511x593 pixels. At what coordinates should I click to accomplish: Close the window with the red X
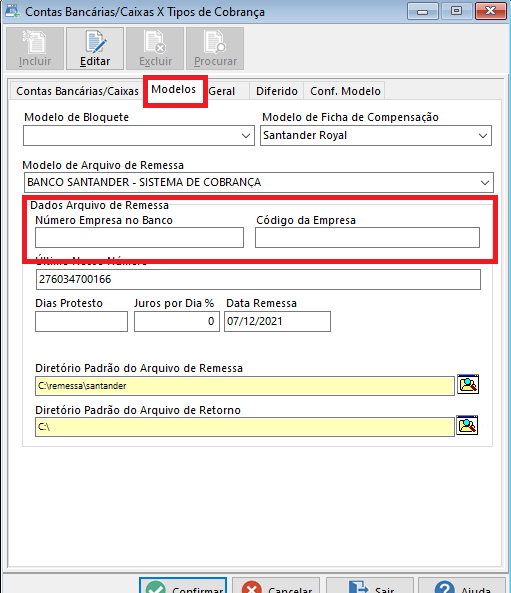[x=491, y=11]
